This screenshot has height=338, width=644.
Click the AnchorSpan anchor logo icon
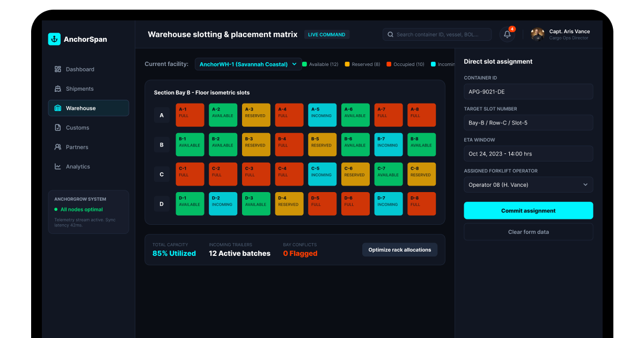pyautogui.click(x=54, y=39)
